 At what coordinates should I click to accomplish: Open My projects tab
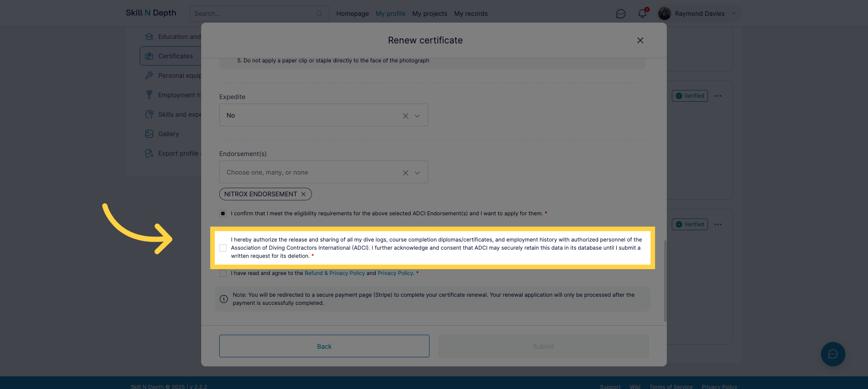pos(429,14)
